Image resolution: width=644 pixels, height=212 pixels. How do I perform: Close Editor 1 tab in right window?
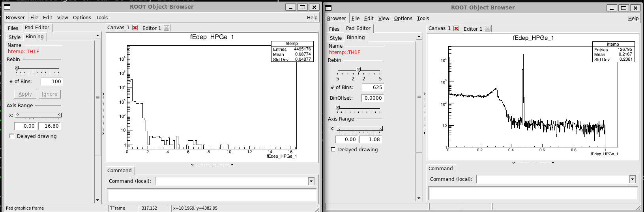488,29
